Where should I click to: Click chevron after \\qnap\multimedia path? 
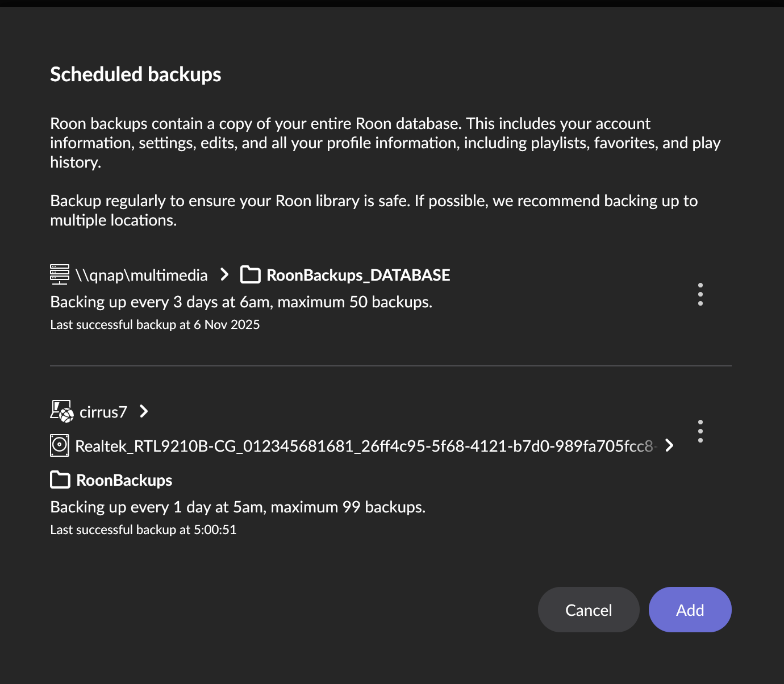click(224, 275)
